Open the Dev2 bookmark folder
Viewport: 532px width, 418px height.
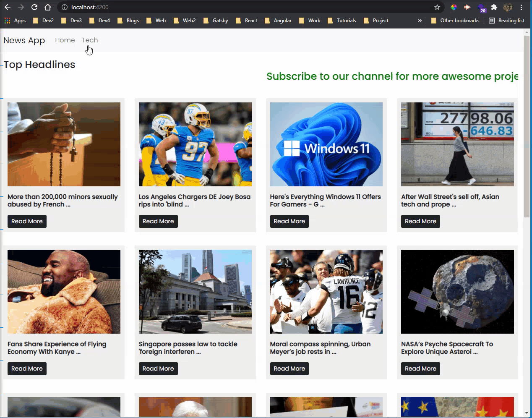click(43, 20)
